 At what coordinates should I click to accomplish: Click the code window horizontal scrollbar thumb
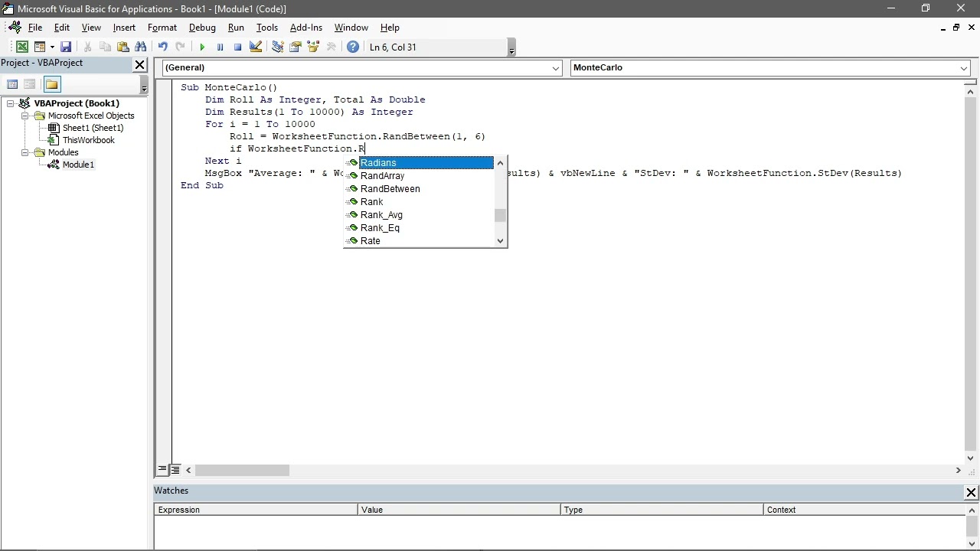click(x=242, y=471)
